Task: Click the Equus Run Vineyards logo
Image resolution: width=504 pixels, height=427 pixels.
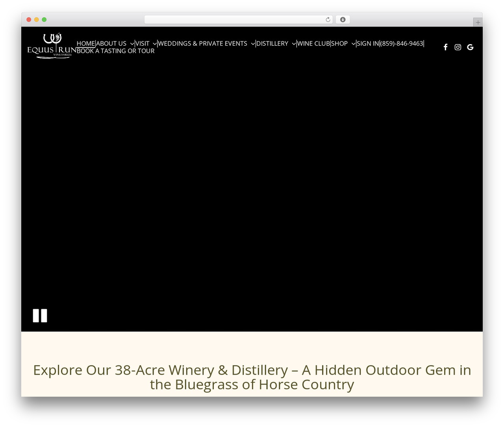Action: click(52, 46)
